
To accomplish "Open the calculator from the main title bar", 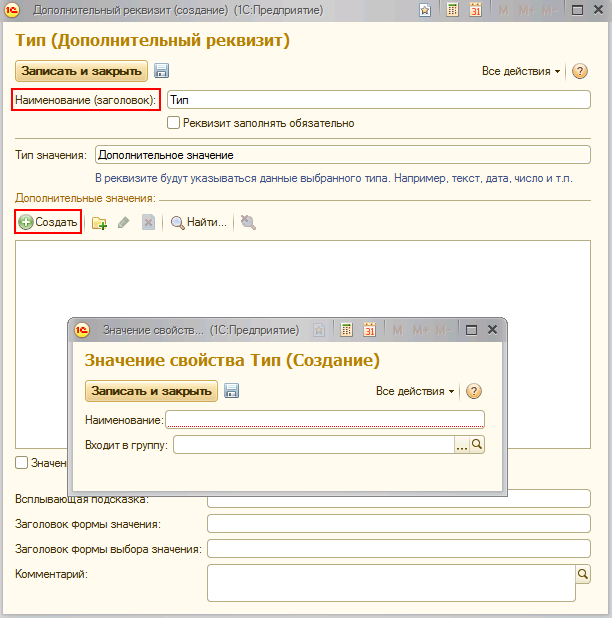I will coord(452,10).
